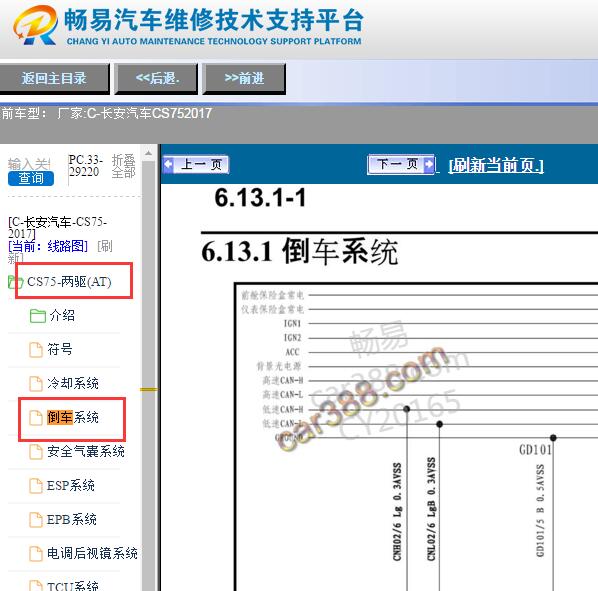This screenshot has height=591, width=598.
Task: Click the 介绍 folder icon
Action: pyautogui.click(x=37, y=316)
